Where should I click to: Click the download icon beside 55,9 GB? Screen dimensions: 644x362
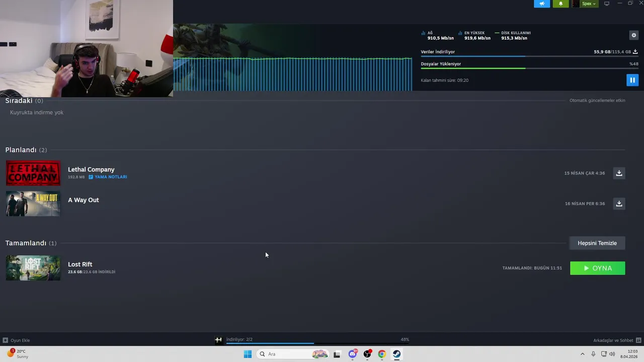635,52
